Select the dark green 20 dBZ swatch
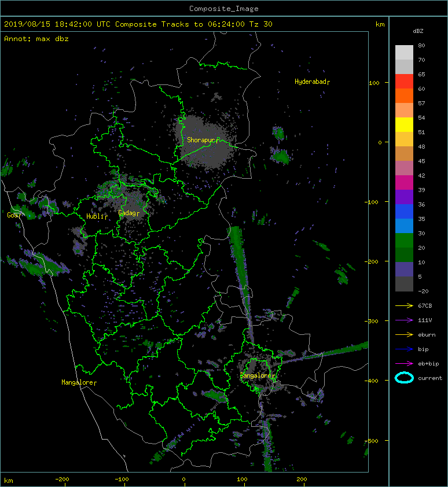This screenshot has width=448, height=487. tap(404, 254)
